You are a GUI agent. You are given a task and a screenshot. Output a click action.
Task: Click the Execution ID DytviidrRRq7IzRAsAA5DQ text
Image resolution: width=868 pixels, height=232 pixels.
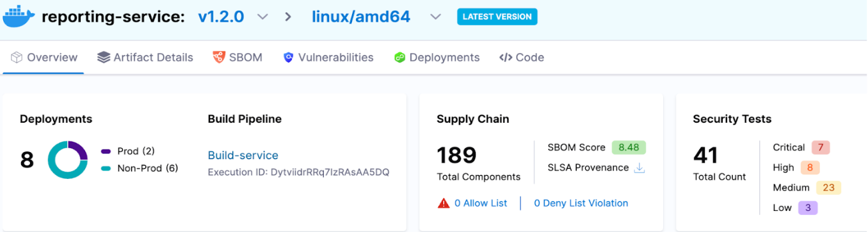pyautogui.click(x=298, y=172)
